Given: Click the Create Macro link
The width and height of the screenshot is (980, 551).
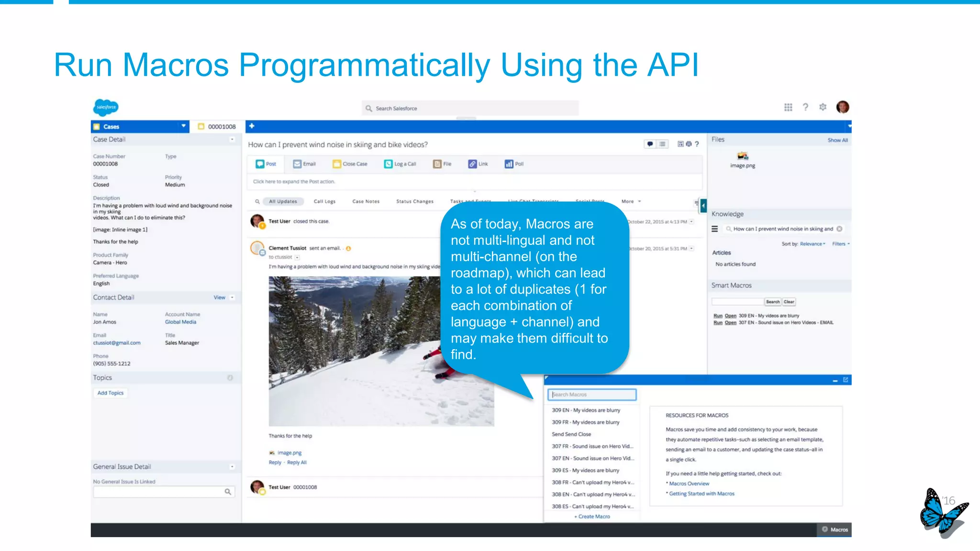Looking at the screenshot, I should tap(593, 517).
